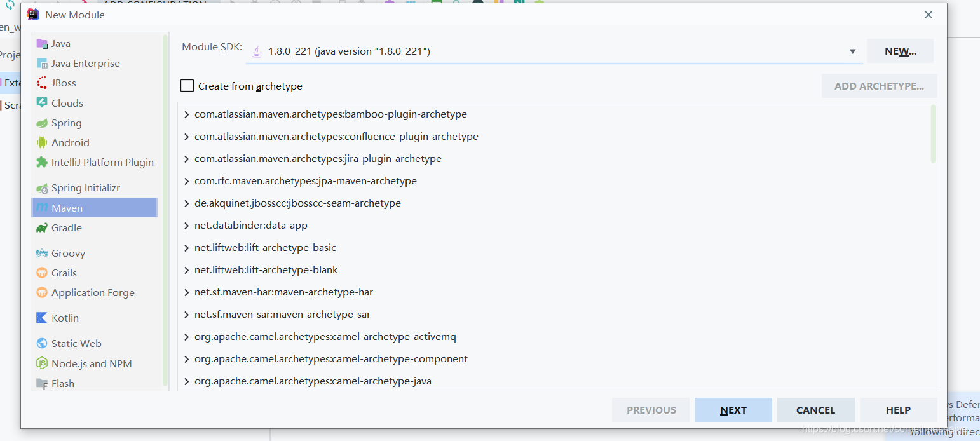
Task: Expand lift-archetype-basic entry
Action: click(186, 248)
